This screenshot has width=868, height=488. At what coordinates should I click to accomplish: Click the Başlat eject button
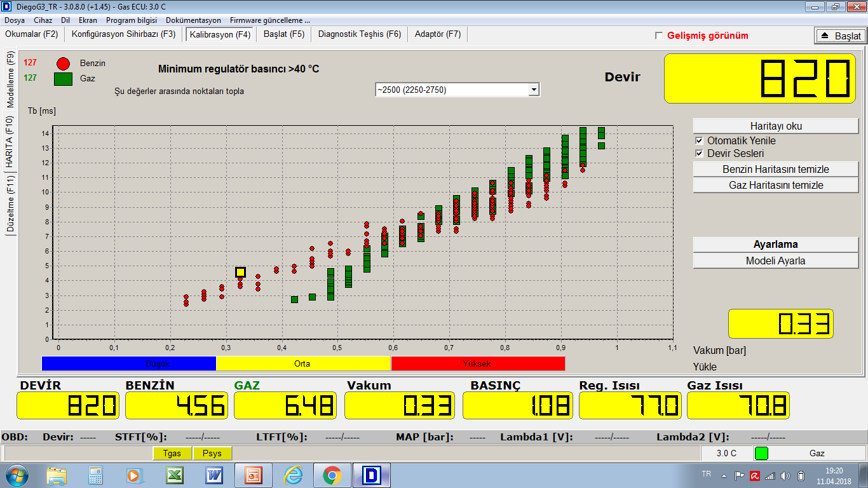point(840,36)
